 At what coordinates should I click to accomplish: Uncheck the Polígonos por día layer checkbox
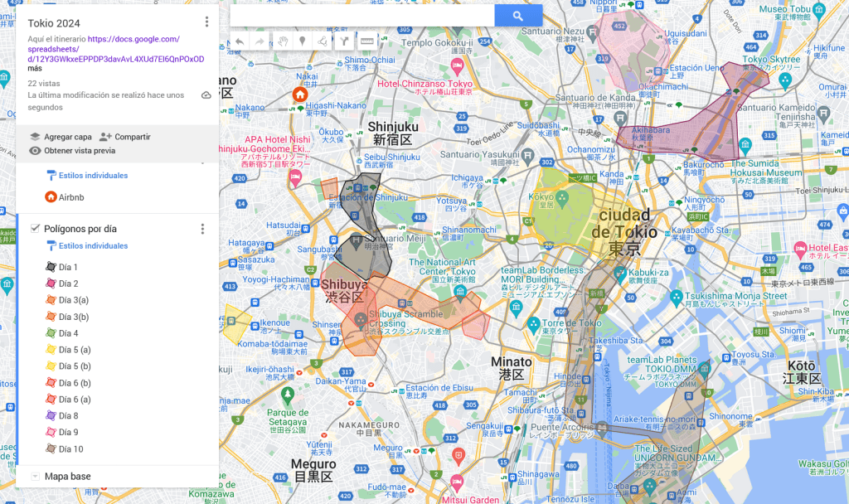[35, 229]
